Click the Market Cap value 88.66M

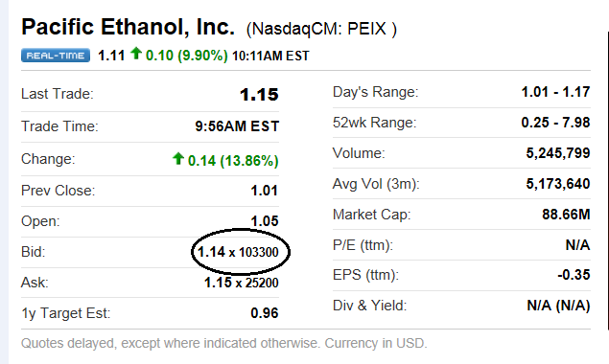[x=566, y=215]
